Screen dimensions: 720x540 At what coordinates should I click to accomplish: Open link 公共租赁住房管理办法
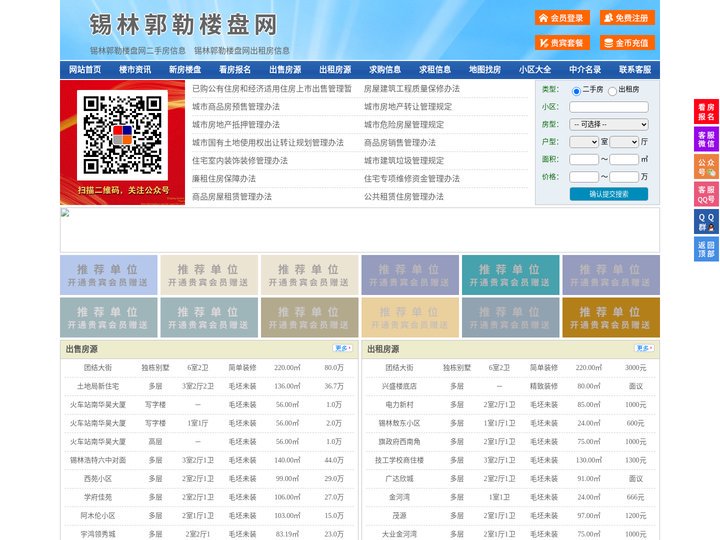point(404,197)
